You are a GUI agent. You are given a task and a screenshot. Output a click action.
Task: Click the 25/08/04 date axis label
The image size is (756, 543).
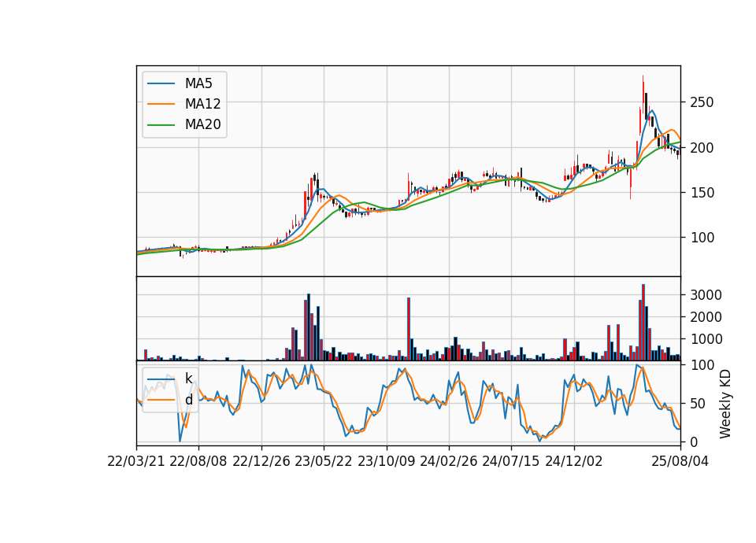(680, 461)
